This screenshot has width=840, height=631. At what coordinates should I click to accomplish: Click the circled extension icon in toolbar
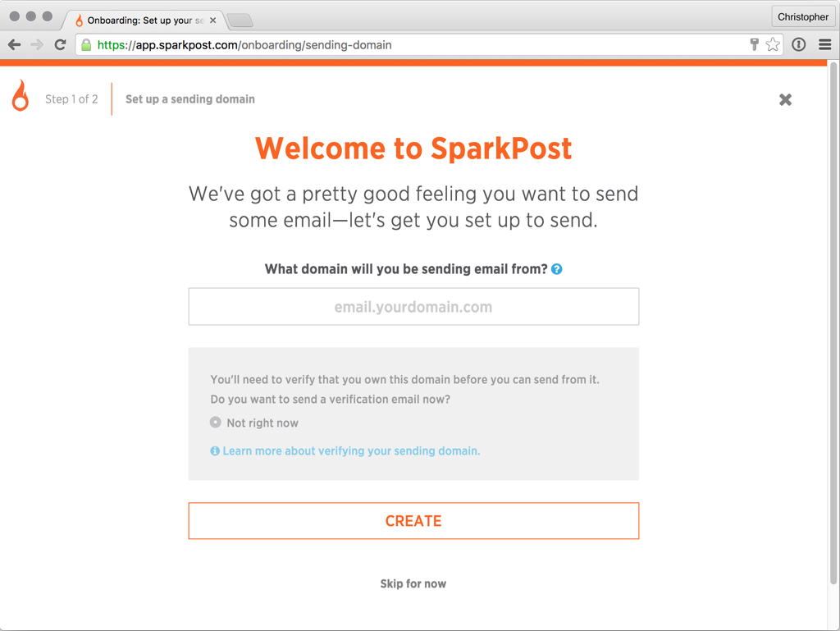(x=799, y=45)
